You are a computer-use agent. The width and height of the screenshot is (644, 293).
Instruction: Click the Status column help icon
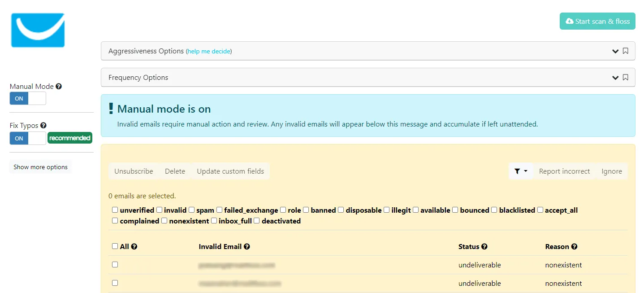484,247
